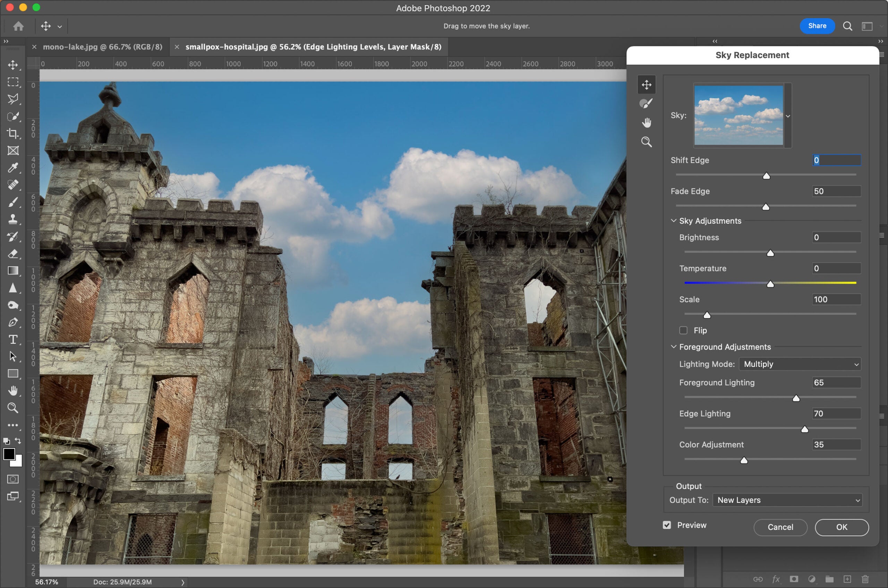The height and width of the screenshot is (588, 888).
Task: Uncheck the Preview checkbox
Action: (667, 525)
